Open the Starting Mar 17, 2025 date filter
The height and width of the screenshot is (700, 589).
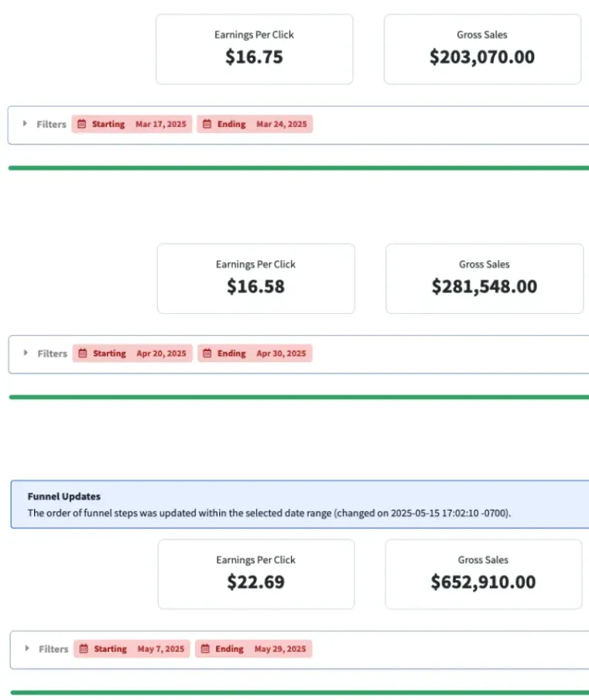[x=132, y=124]
